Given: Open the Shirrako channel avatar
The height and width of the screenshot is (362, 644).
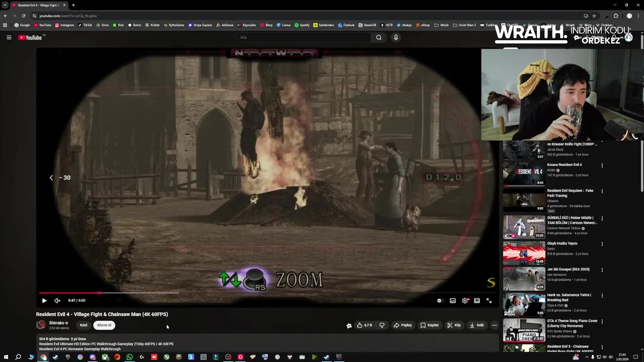Looking at the screenshot, I should [41, 325].
